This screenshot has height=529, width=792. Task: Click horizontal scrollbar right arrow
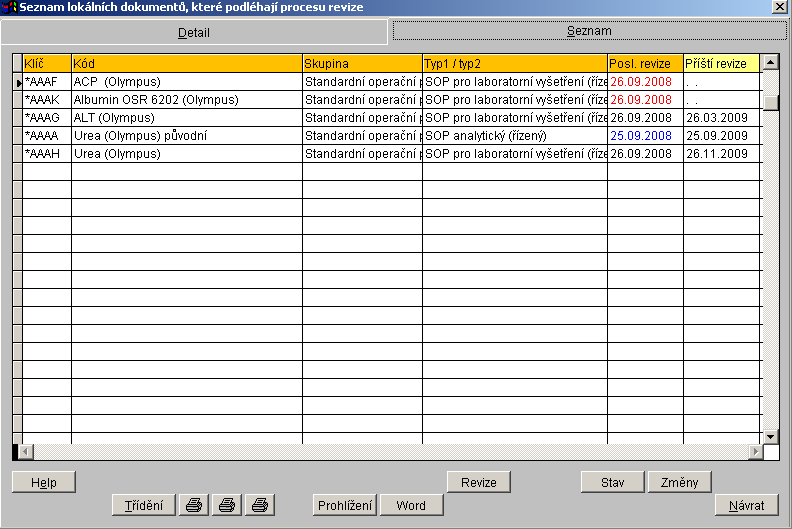[754, 452]
